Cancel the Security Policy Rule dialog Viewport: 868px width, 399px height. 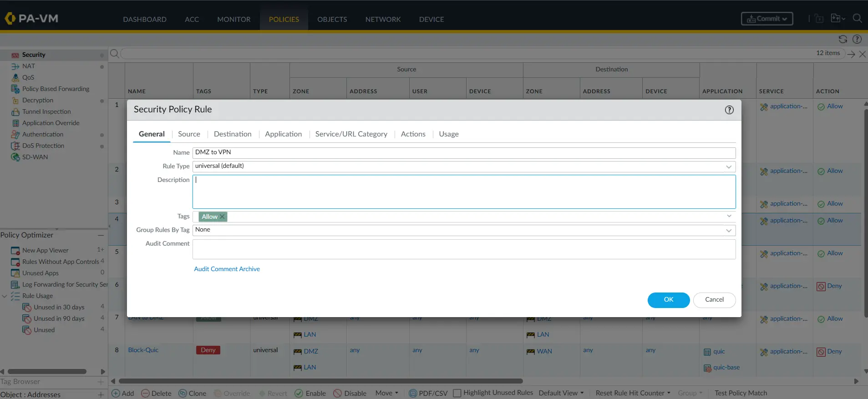(715, 300)
